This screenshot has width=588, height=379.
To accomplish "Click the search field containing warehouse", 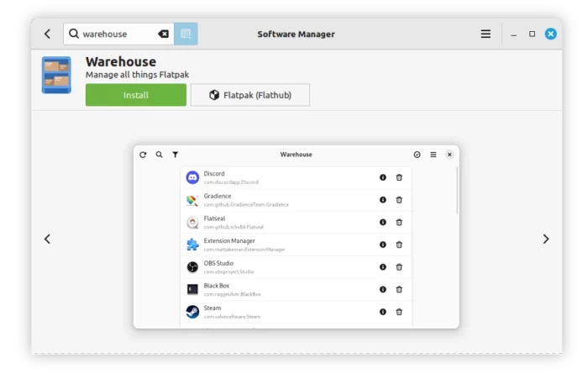I will [118, 34].
